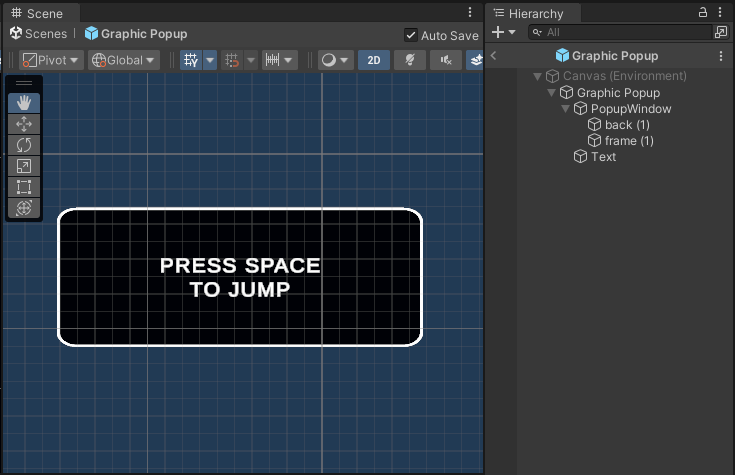The height and width of the screenshot is (475, 735).
Task: Toggle the Auto Save checkbox
Action: pyautogui.click(x=411, y=35)
